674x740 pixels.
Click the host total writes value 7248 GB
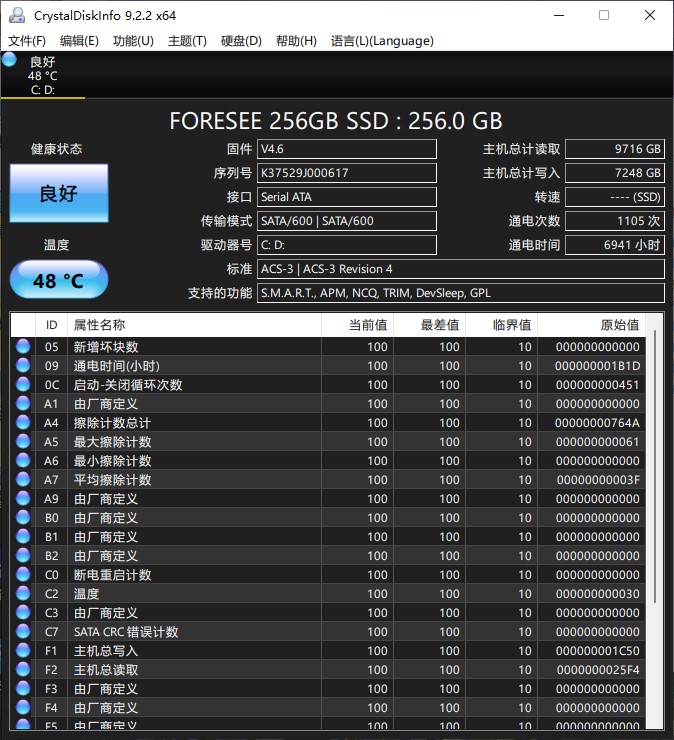coord(615,173)
